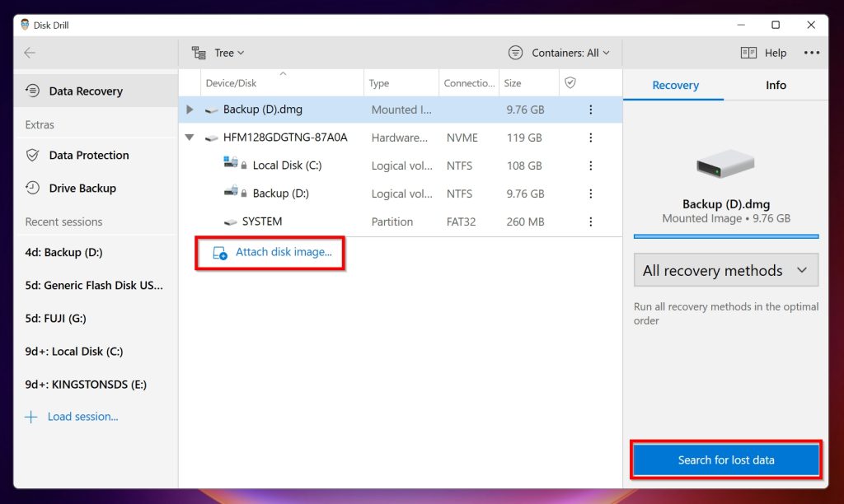Click the Search for lost data button
Viewport: 844px width, 504px height.
(x=724, y=460)
